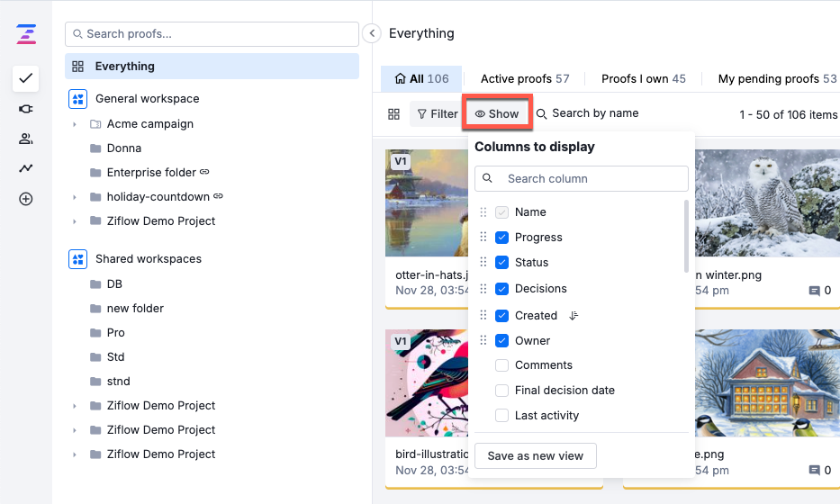Open the people sidebar icon
Image resolution: width=840 pixels, height=504 pixels.
coord(25,139)
